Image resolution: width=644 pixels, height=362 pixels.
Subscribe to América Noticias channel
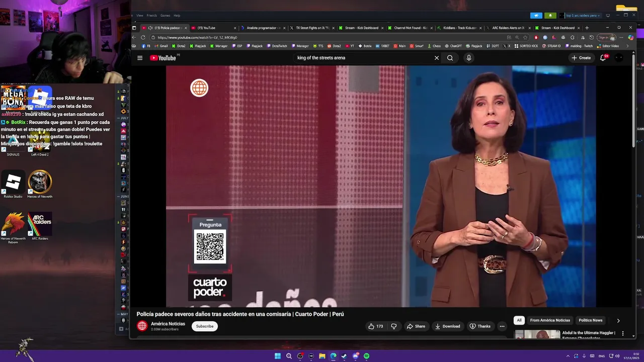[x=205, y=326]
